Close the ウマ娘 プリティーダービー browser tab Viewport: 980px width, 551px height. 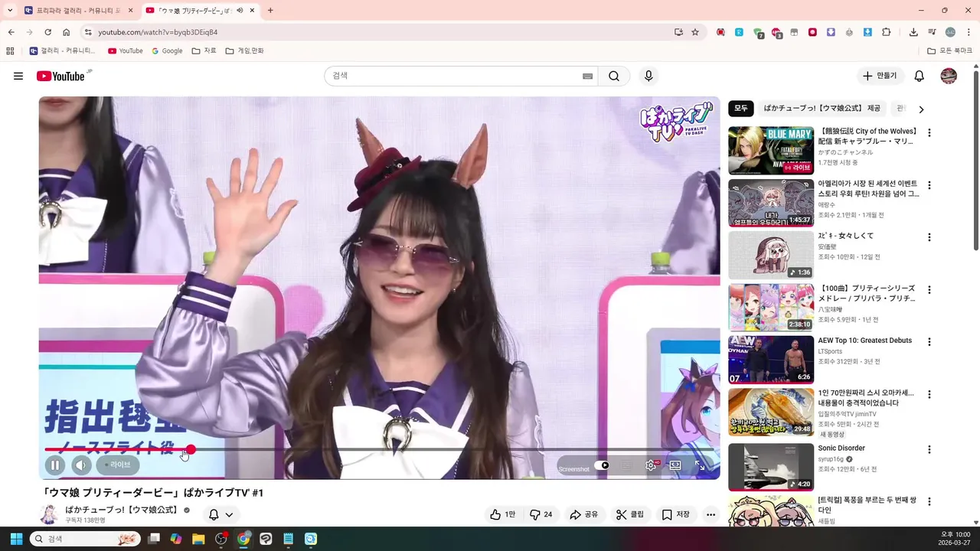point(252,11)
